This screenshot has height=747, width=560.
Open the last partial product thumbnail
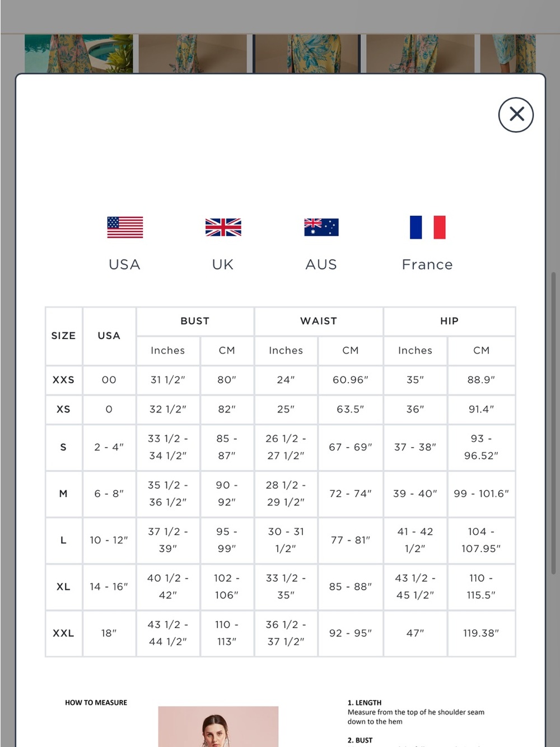tap(508, 54)
